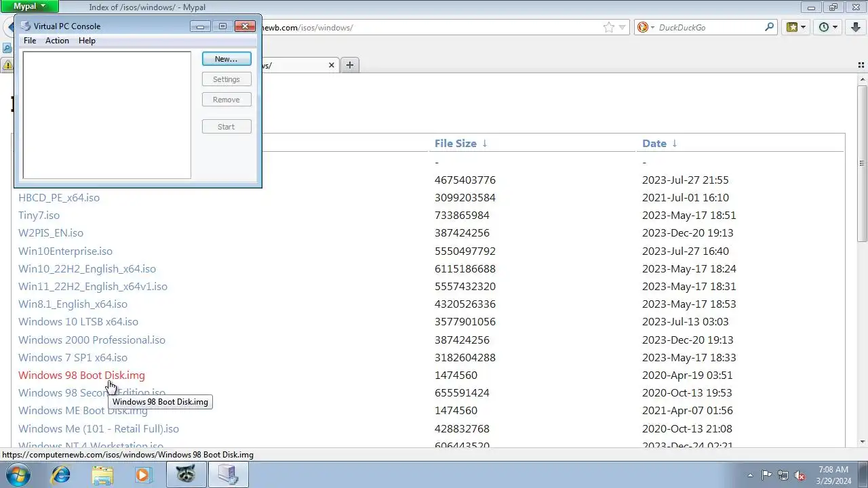Close the current browser tab

point(332,65)
